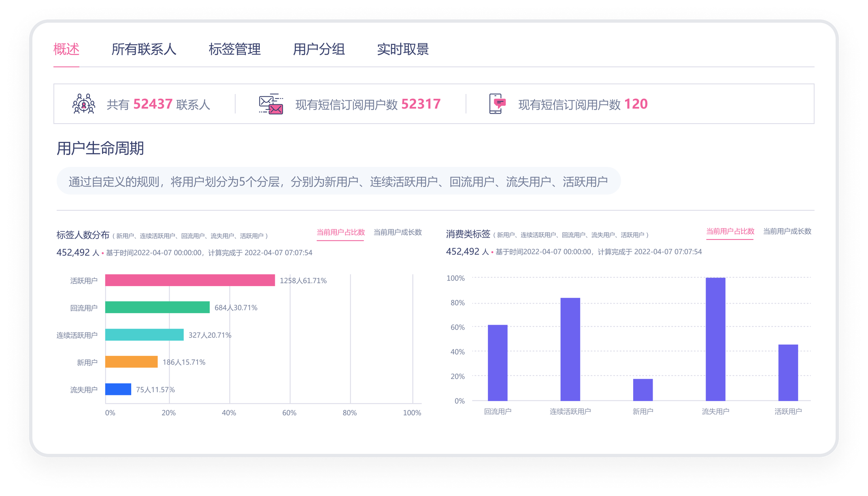Click the pink 活跃用户 horizontal bar
The image size is (868, 496).
click(190, 280)
